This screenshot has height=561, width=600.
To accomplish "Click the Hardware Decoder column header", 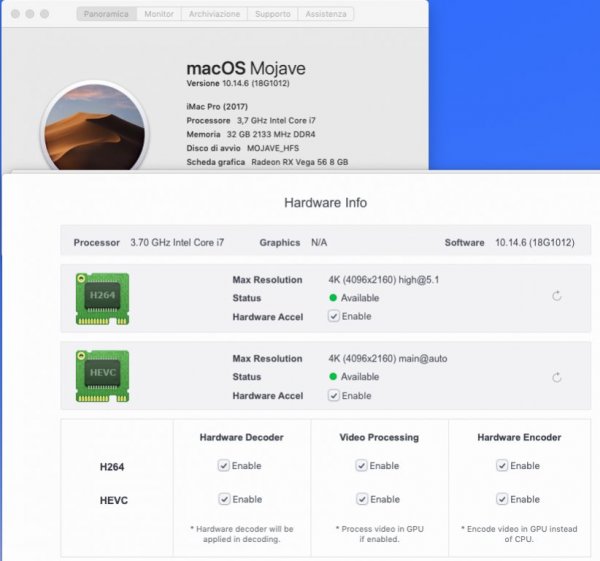I will [x=241, y=437].
